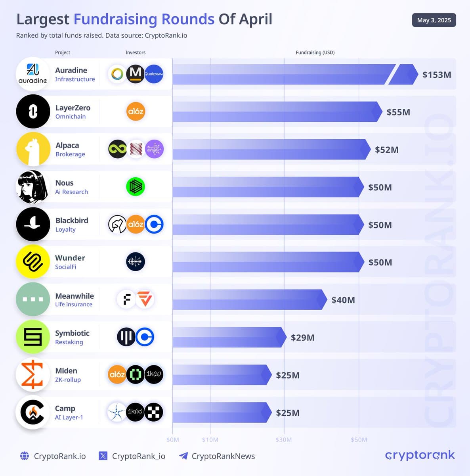470x476 pixels.
Task: Click the Qualcomm investor icon for Auradine
Action: (x=154, y=74)
